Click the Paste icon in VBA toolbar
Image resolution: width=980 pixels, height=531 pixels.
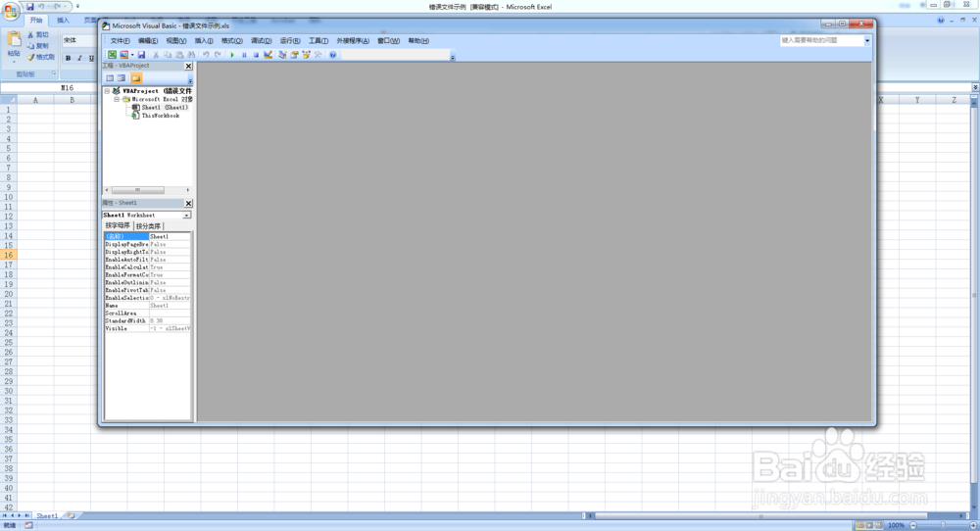click(x=179, y=55)
